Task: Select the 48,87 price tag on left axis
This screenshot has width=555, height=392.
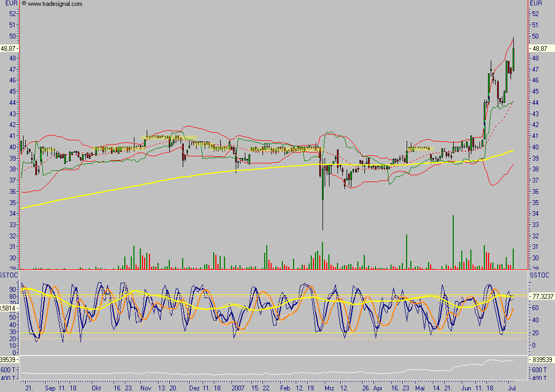Action: tap(9, 48)
